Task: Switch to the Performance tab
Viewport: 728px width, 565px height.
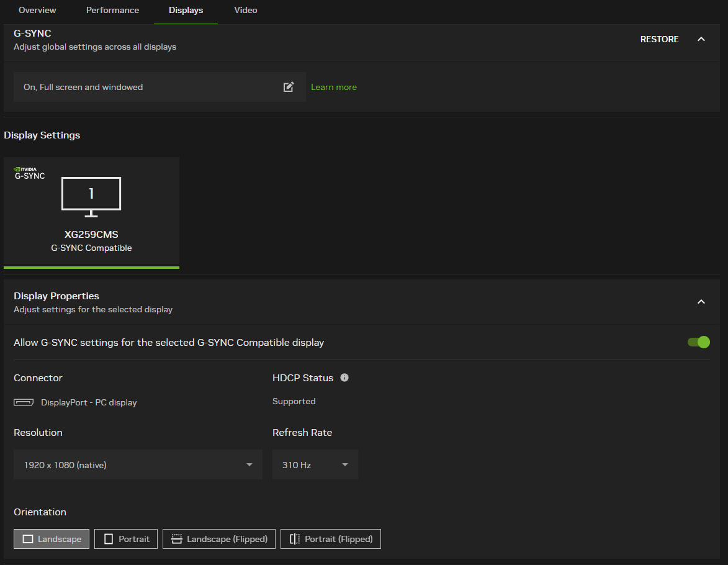Action: coord(112,10)
